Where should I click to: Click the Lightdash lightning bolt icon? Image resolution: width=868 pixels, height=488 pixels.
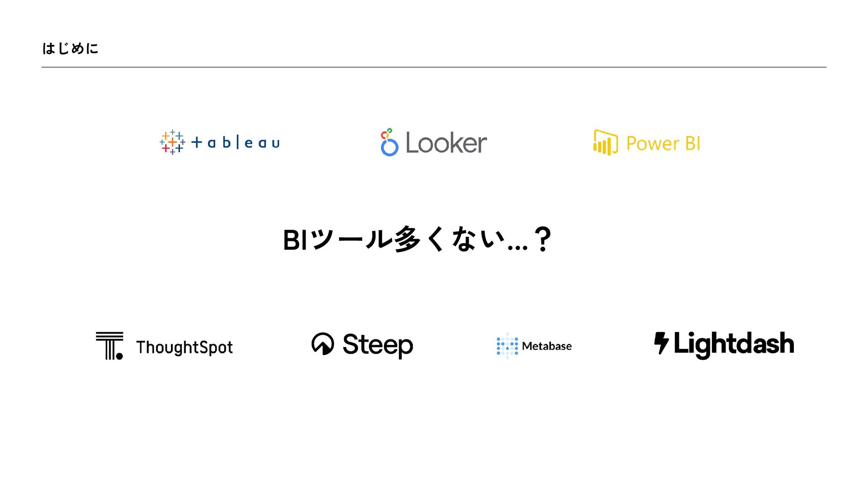[661, 343]
